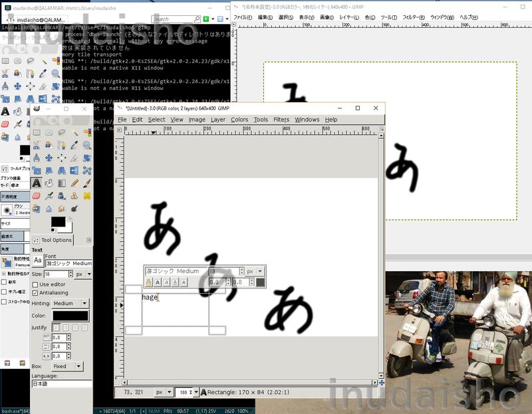Select the Foreground Select tool in the front toolbox
The image size is (532, 414).
(49, 145)
